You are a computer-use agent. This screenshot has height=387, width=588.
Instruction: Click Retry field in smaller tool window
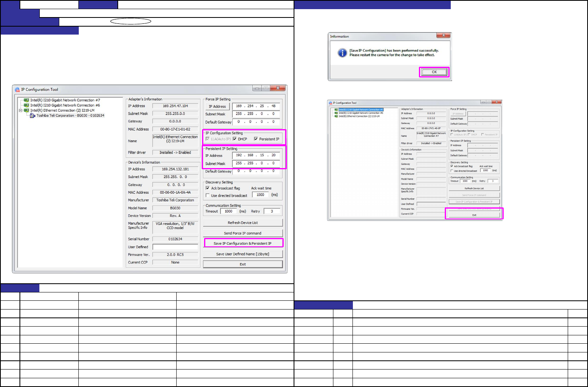(493, 181)
